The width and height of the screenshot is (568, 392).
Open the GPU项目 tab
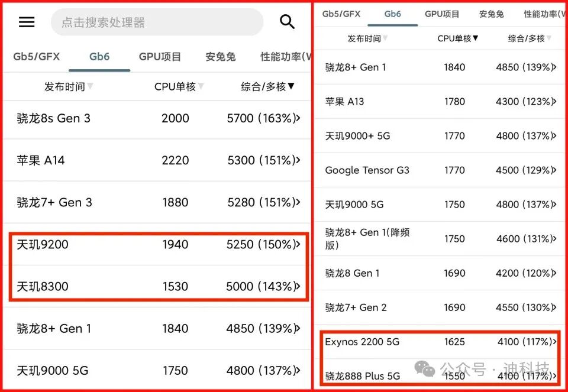pos(160,57)
